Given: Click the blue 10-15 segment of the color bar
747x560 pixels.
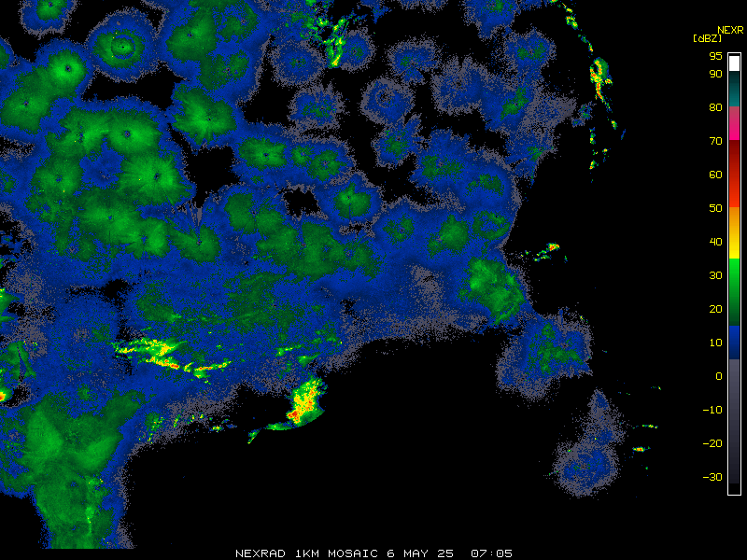Looking at the screenshot, I should tap(734, 342).
